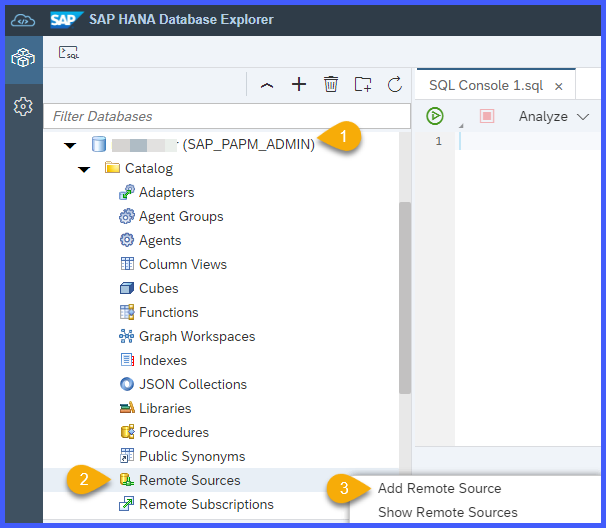Click the catalog tree vertical scrollbar
This screenshot has width=606, height=528.
tap(405, 298)
